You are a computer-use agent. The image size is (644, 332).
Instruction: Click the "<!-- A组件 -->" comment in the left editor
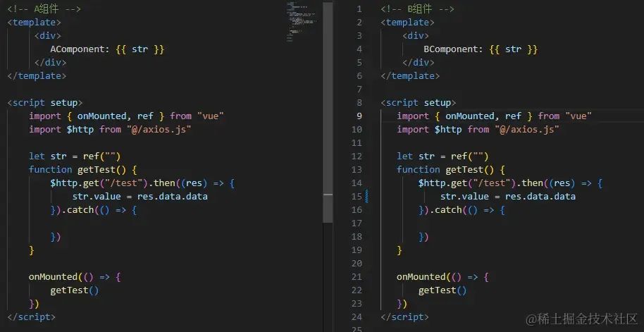point(44,9)
